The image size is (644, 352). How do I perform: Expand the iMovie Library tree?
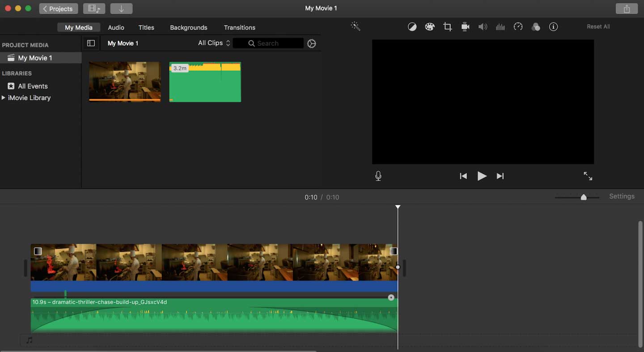click(4, 98)
